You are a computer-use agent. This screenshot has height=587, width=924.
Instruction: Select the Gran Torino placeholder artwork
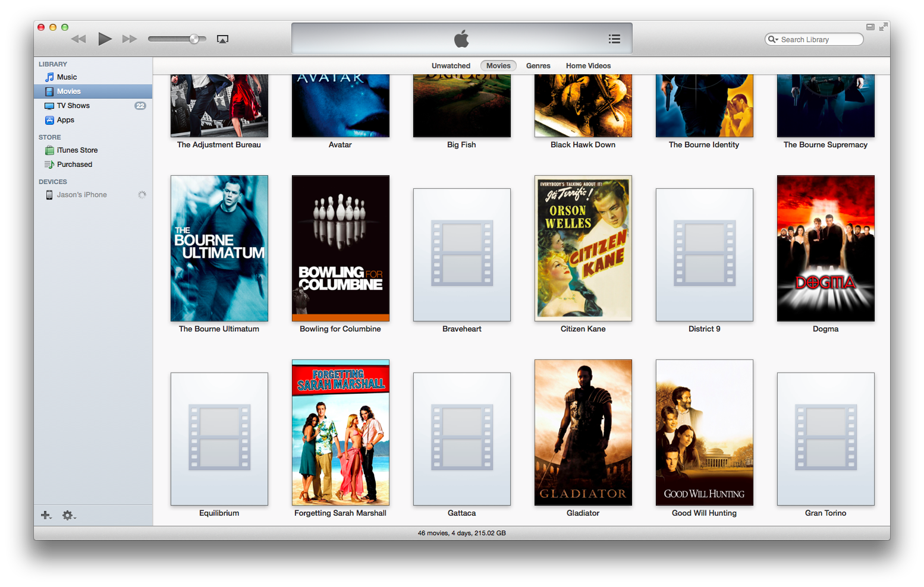click(826, 439)
